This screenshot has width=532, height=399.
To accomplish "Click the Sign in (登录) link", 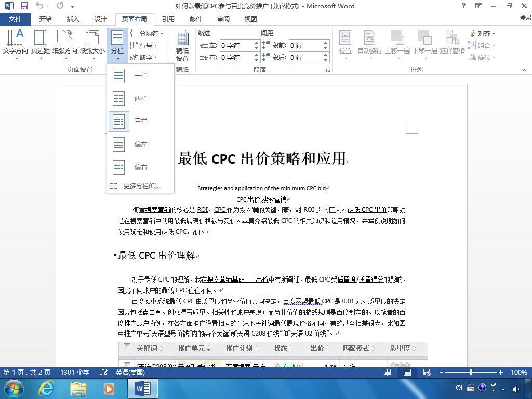I will 525,18.
